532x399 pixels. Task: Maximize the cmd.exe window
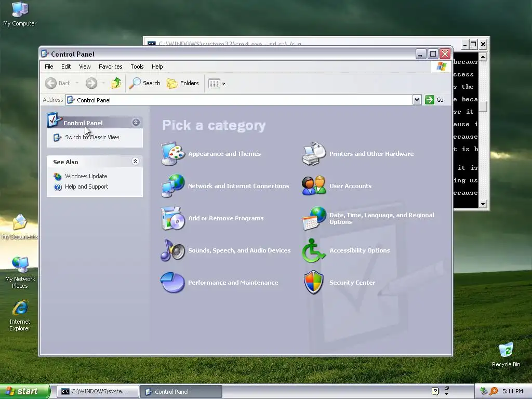click(473, 44)
